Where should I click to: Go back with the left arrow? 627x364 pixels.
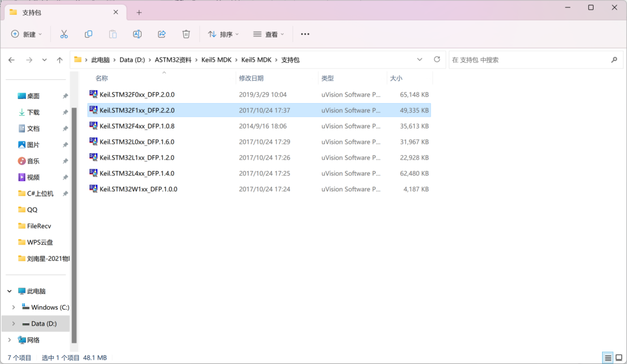[11, 60]
